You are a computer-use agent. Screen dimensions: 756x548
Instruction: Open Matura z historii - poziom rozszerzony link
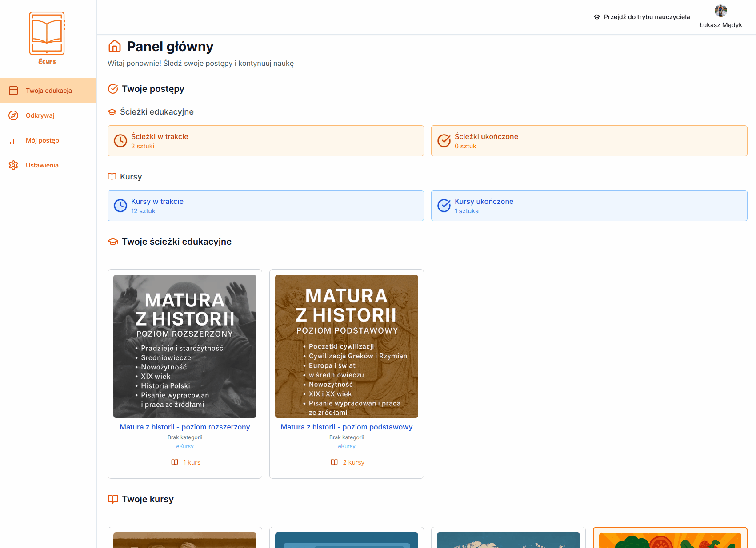(x=185, y=427)
